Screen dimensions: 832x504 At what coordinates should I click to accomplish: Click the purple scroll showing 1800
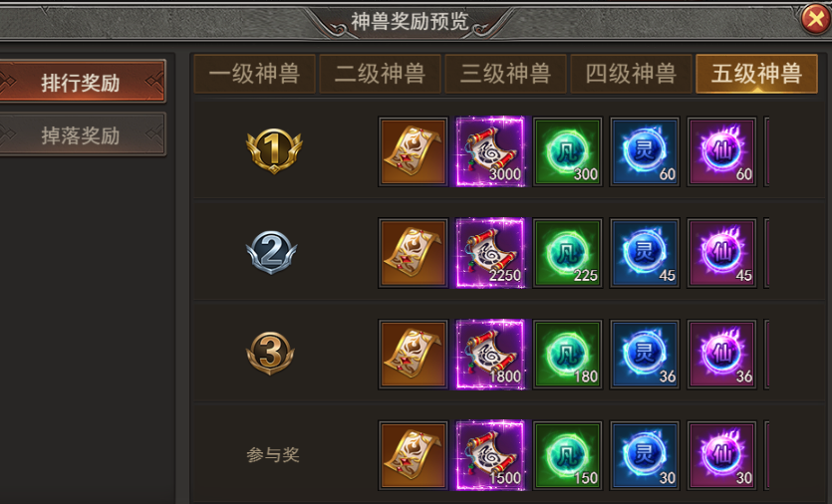(490, 355)
